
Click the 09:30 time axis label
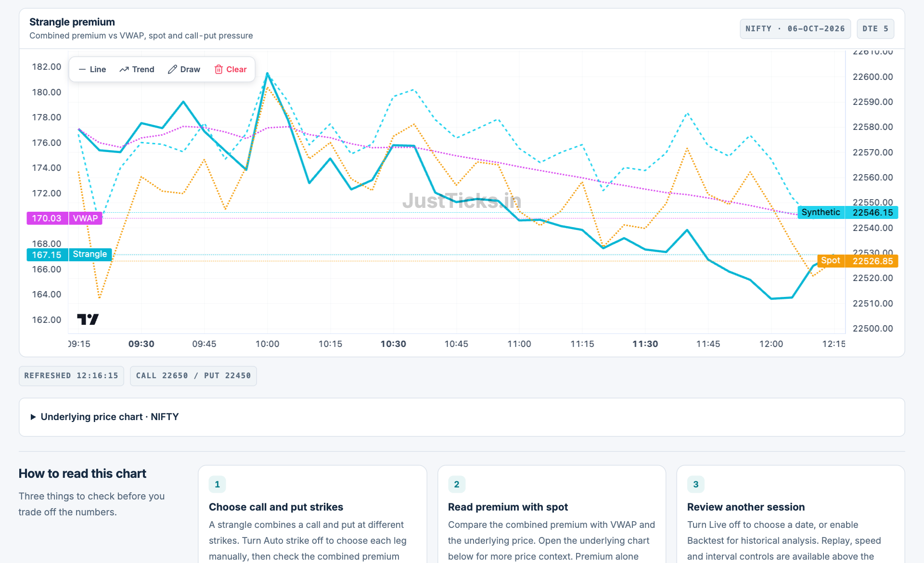pyautogui.click(x=141, y=344)
